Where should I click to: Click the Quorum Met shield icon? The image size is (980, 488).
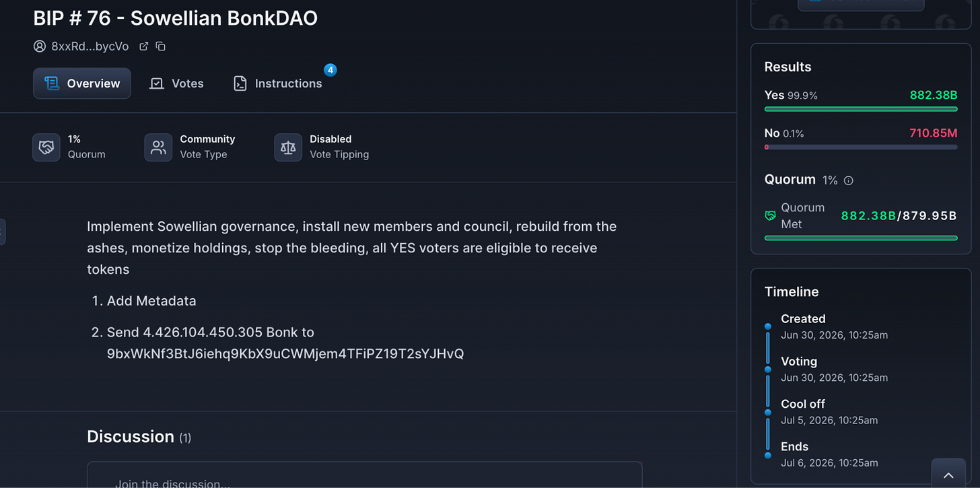[x=771, y=216]
